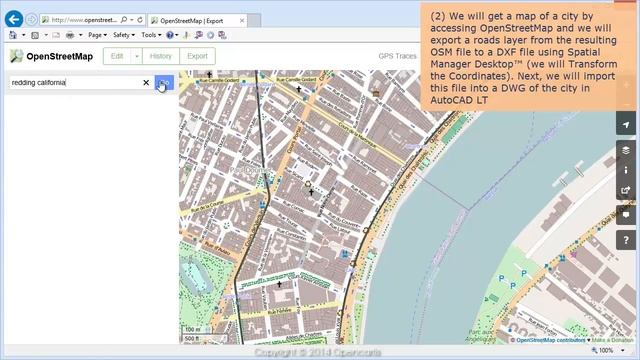Click the Export button
The image size is (640, 360).
(198, 56)
